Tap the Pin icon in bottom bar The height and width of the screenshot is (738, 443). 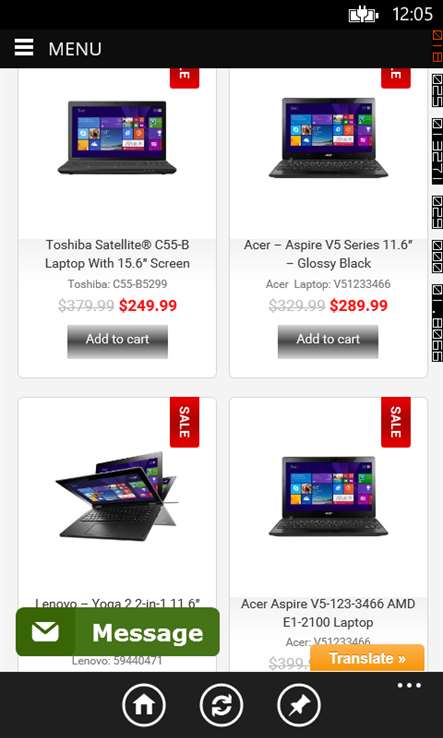[x=299, y=706]
